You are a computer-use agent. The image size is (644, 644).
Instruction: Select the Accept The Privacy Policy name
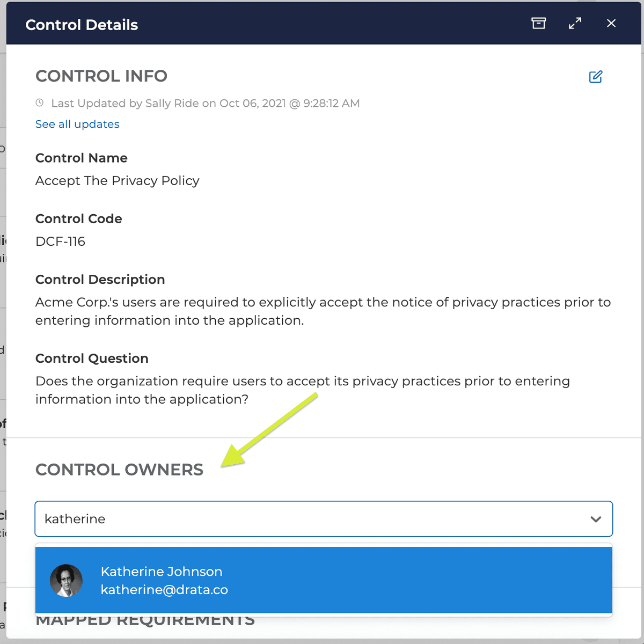tap(118, 181)
